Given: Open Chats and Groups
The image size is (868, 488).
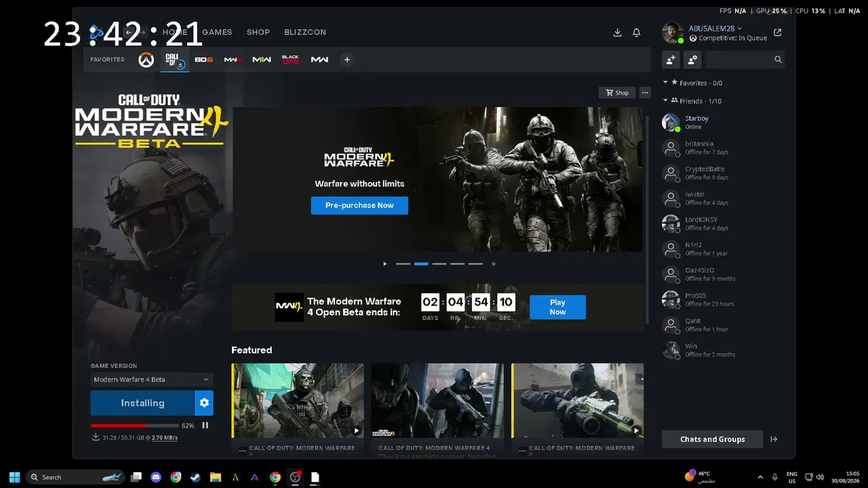Looking at the screenshot, I should (x=712, y=439).
